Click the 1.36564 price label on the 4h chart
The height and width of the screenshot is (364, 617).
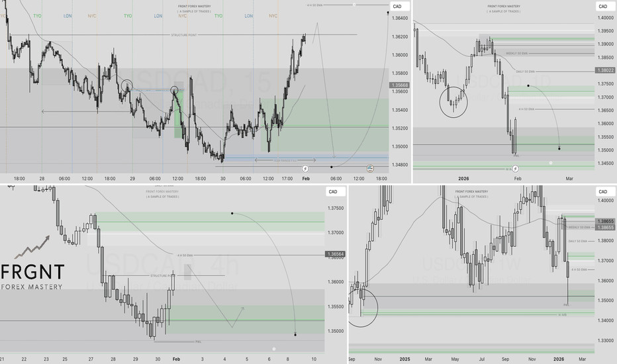[x=334, y=254]
